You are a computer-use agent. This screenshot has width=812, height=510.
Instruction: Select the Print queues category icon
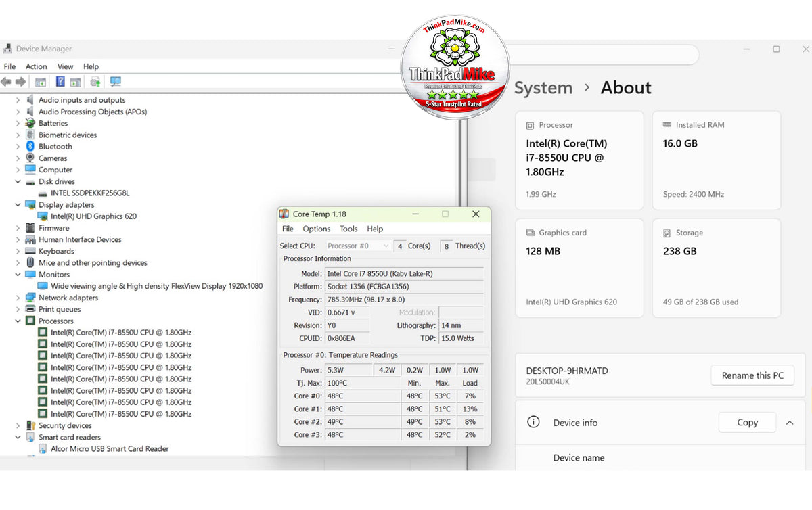coord(30,309)
